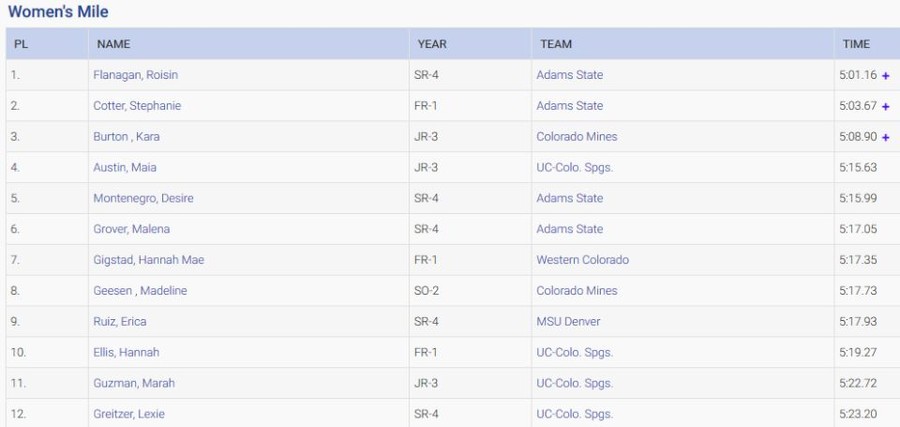Expand plus icon beside time 5:08.90

[x=886, y=137]
